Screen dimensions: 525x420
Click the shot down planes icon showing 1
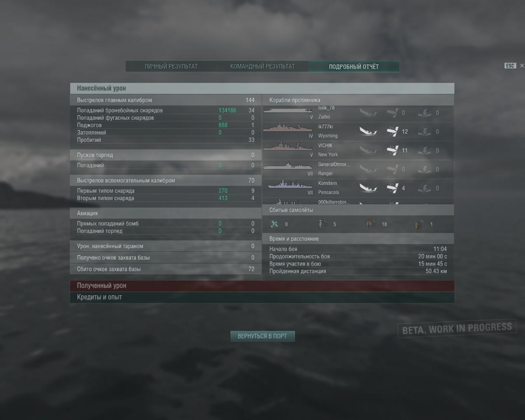(419, 224)
